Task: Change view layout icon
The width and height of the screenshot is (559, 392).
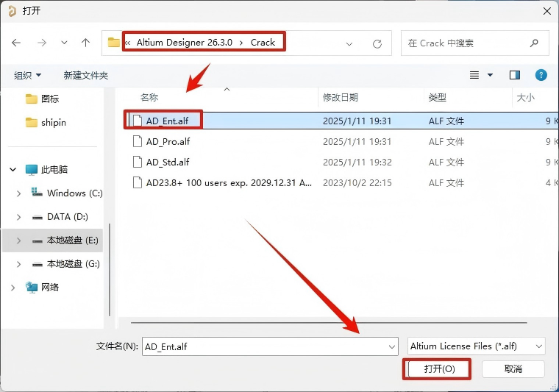Action: coord(474,75)
